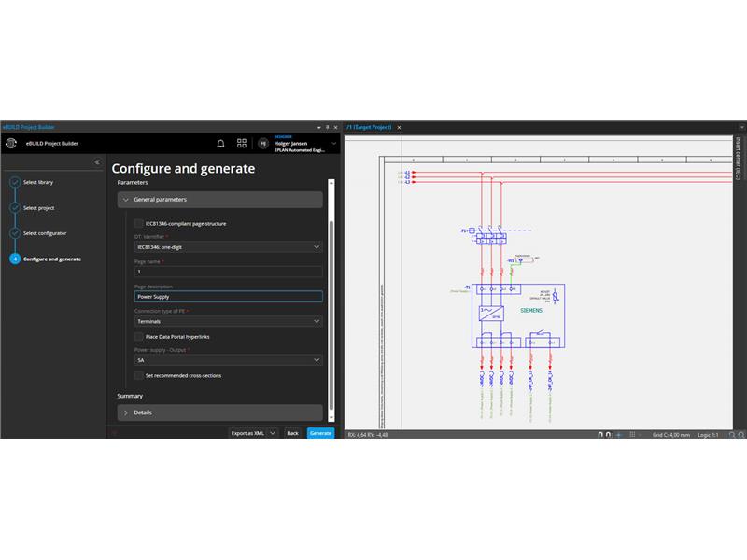Viewport: 747px width, 560px height.
Task: Open the notifications bell
Action: click(220, 144)
